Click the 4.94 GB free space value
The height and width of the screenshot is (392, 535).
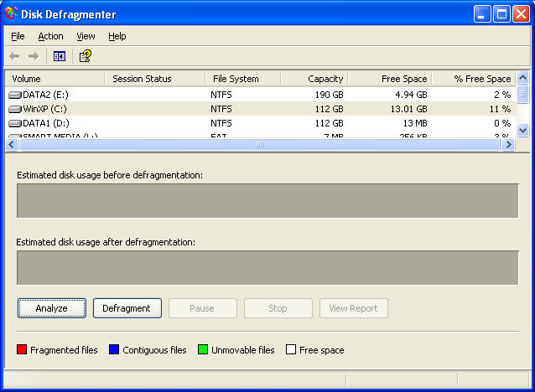click(x=411, y=95)
